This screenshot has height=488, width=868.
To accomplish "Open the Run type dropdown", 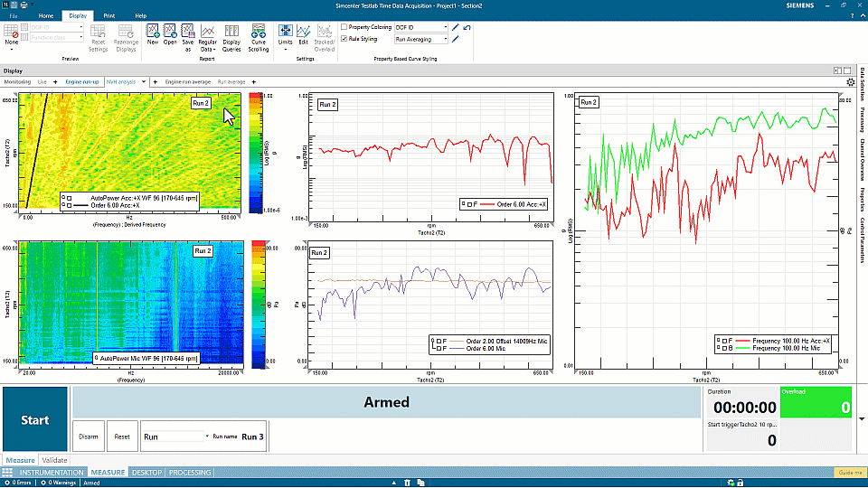I will [175, 436].
